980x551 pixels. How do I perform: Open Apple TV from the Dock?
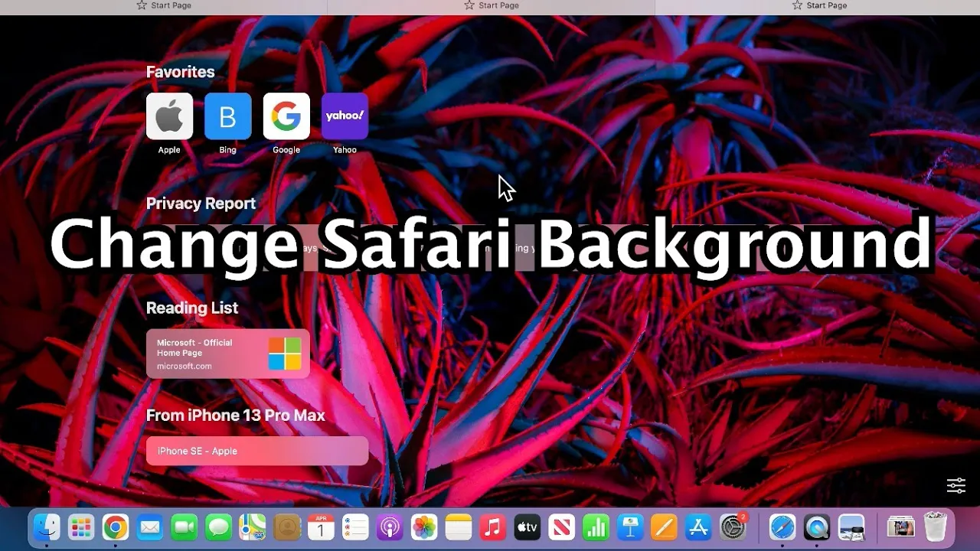[527, 527]
